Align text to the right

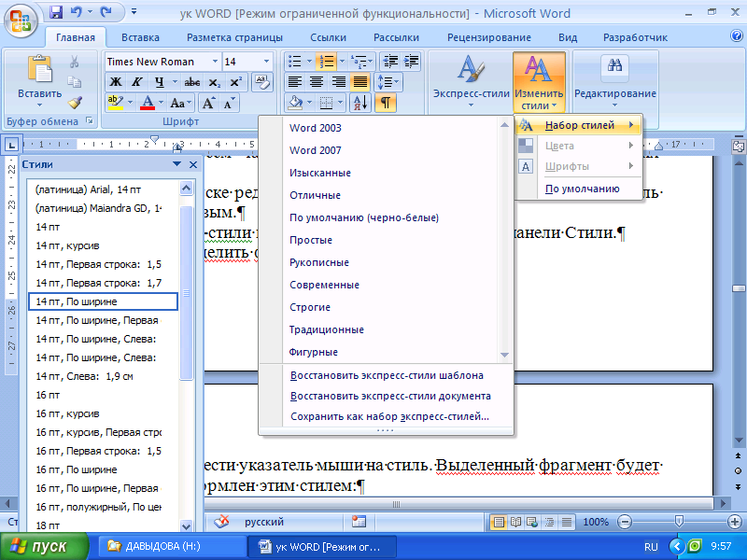[x=339, y=82]
